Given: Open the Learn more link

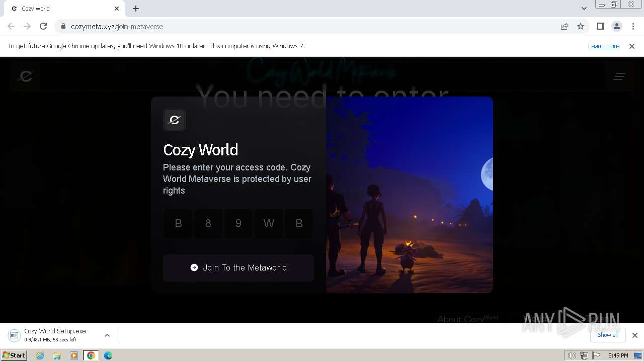Looking at the screenshot, I should click(604, 46).
